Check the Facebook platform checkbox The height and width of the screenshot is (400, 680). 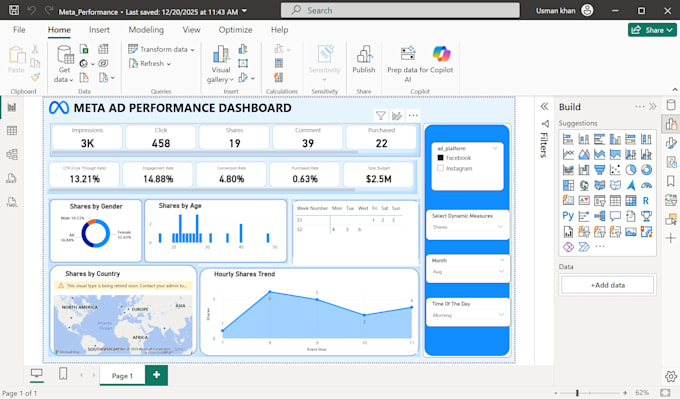coord(441,158)
